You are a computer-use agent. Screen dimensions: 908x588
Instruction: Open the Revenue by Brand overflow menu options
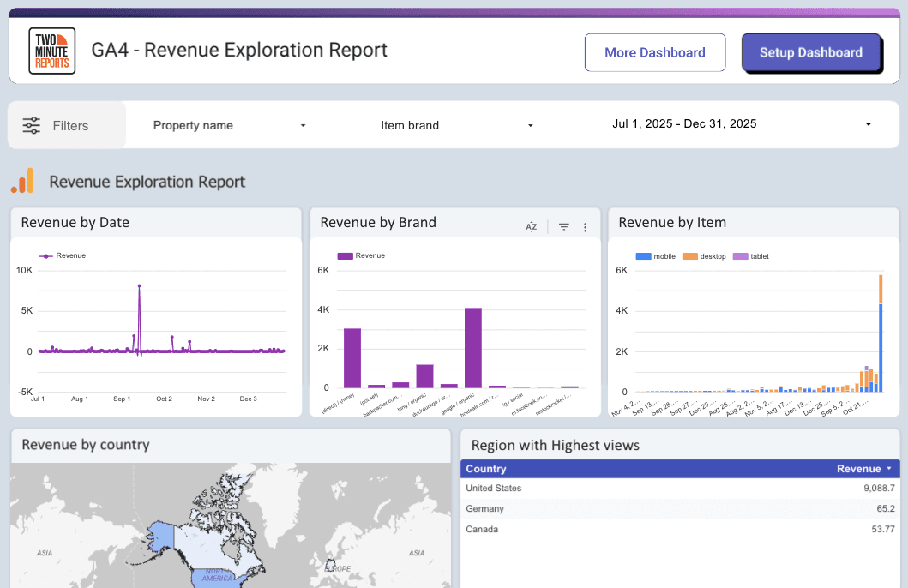click(585, 226)
